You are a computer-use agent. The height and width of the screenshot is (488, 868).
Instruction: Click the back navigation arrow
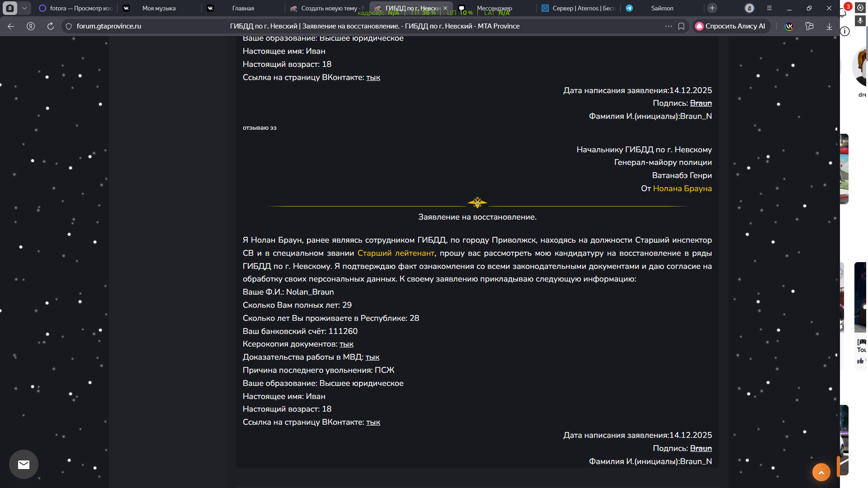(11, 26)
